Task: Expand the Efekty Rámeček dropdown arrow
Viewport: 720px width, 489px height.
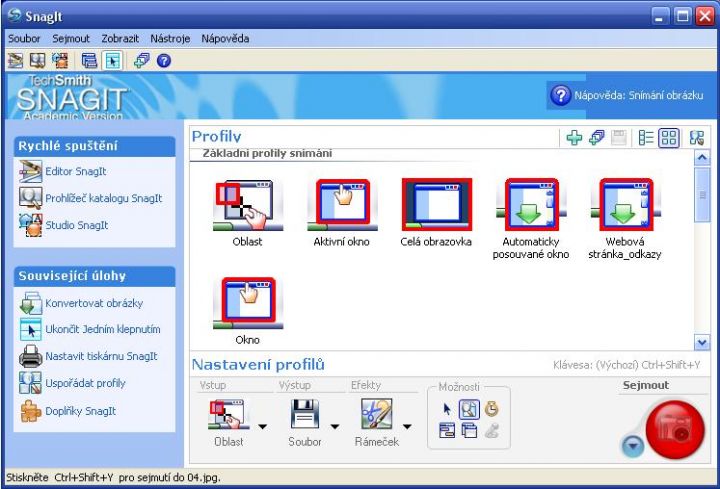Action: 407,424
